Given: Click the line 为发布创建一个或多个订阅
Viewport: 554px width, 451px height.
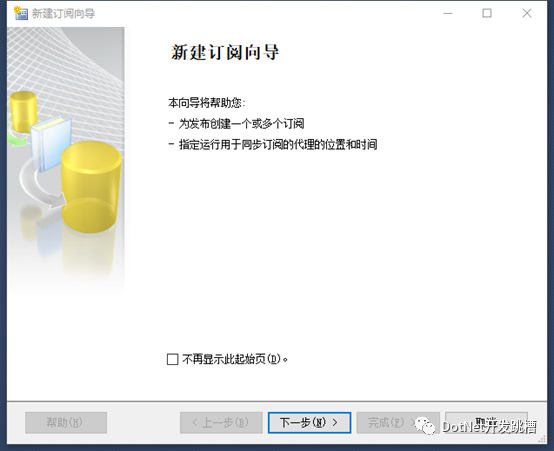Looking at the screenshot, I should coord(241,124).
